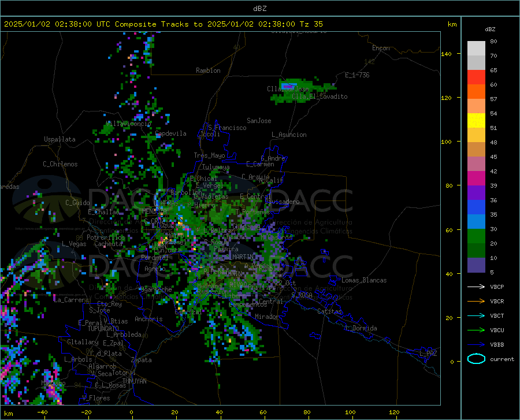Click the dBZ title at top
Image resolution: width=520 pixels, height=420 pixels.
(x=259, y=9)
